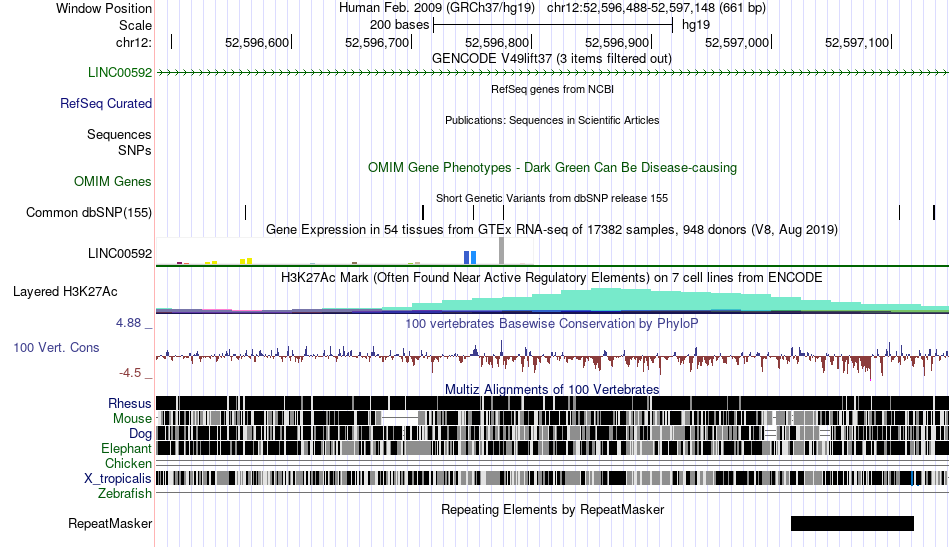Click the 'Window Position' label
Viewport: 950px width, 547px height.
click(x=104, y=8)
